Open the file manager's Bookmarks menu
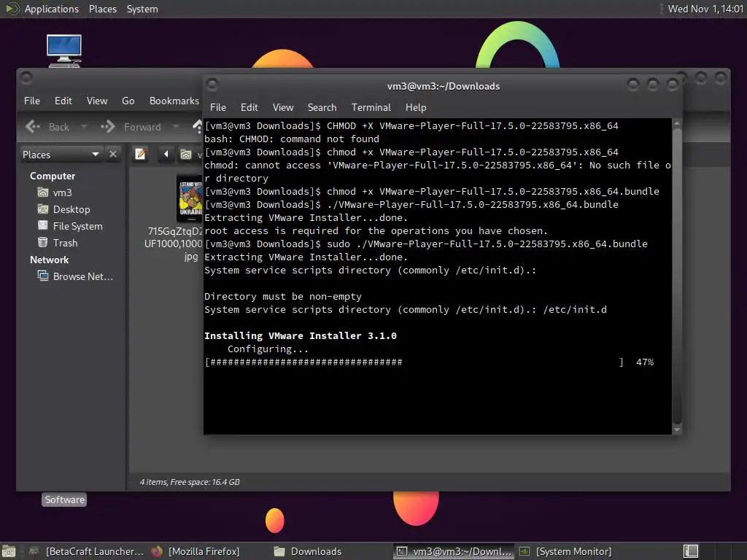 (x=174, y=101)
